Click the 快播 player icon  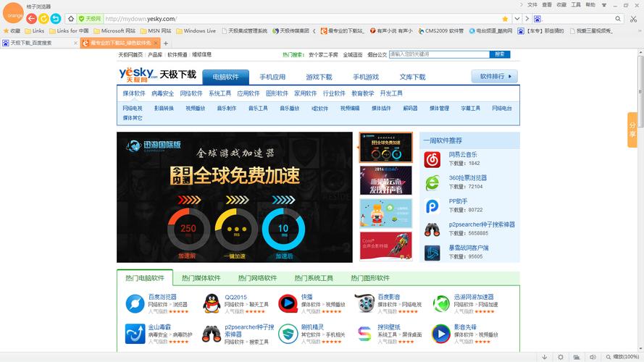[x=288, y=304]
